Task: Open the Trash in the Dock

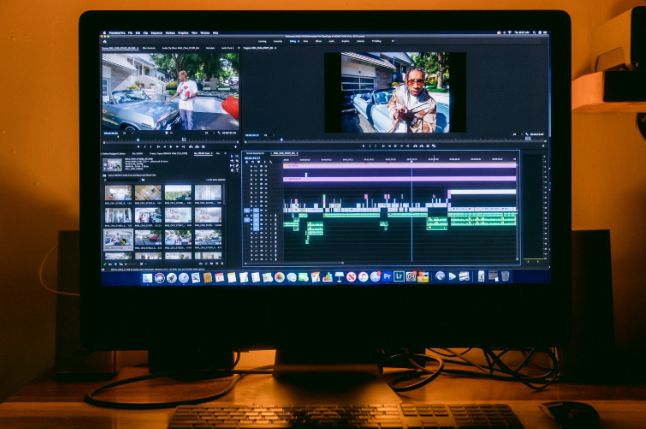Action: tap(505, 277)
